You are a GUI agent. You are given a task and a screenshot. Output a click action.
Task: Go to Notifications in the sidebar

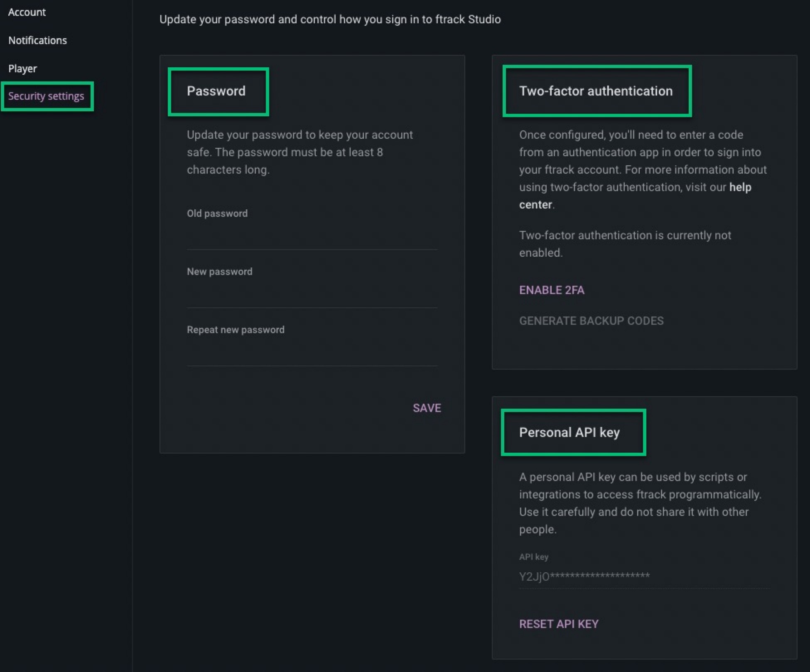(37, 40)
